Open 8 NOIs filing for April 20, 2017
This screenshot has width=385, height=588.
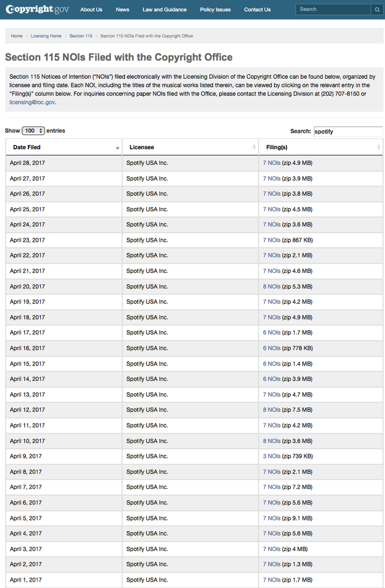point(272,286)
